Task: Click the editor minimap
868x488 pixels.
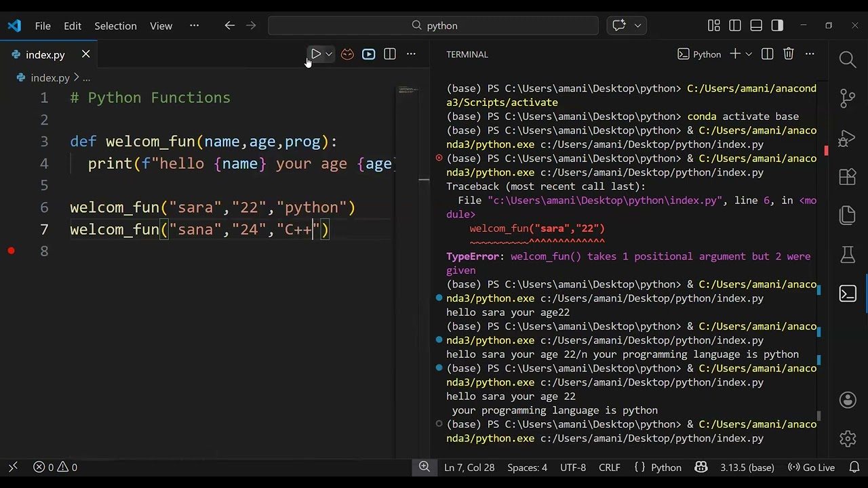Action: tap(407, 91)
